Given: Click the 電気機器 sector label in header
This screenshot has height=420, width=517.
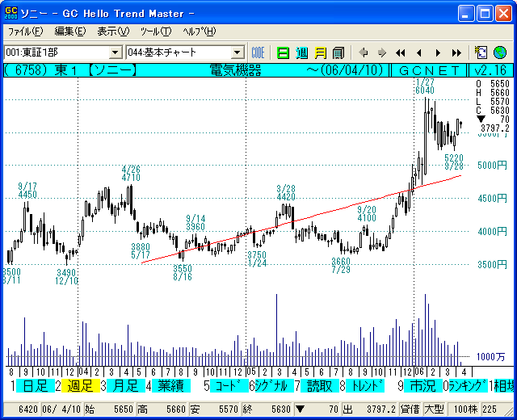Looking at the screenshot, I should [236, 70].
